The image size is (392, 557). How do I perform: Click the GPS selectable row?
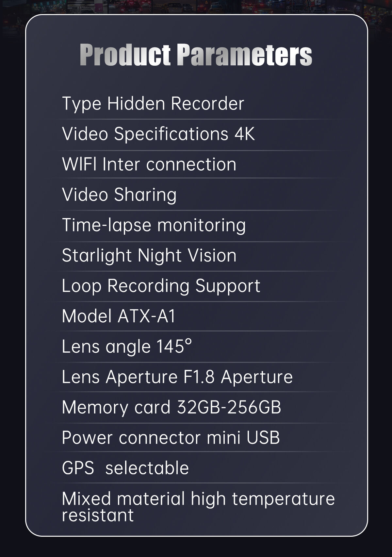125,468
